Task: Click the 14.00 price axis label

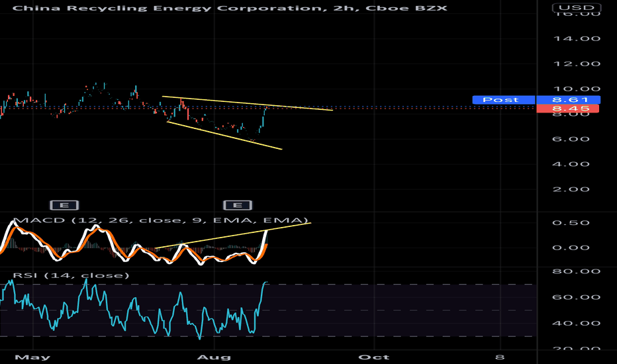Action: click(x=577, y=38)
